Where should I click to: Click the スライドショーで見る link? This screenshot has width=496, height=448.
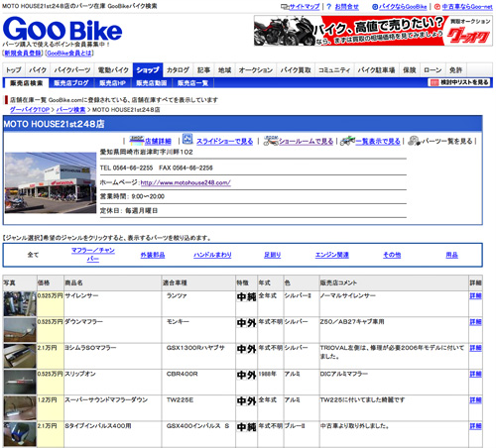coord(225,142)
